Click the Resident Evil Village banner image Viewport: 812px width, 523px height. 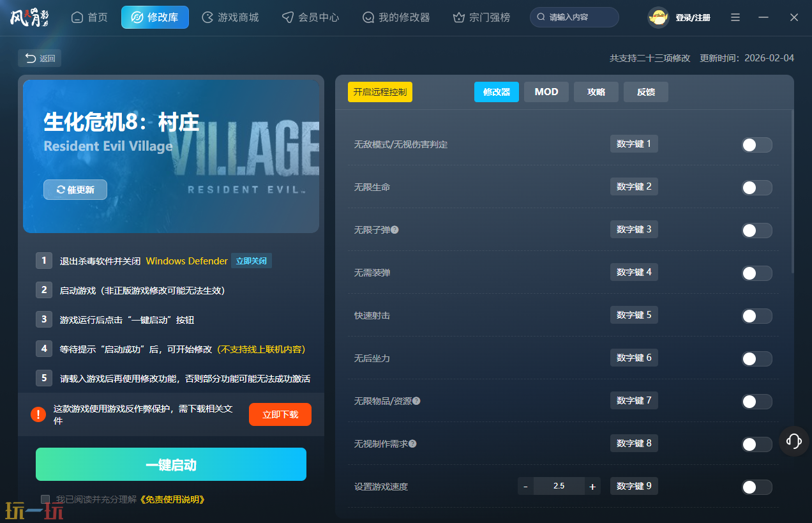[171, 156]
